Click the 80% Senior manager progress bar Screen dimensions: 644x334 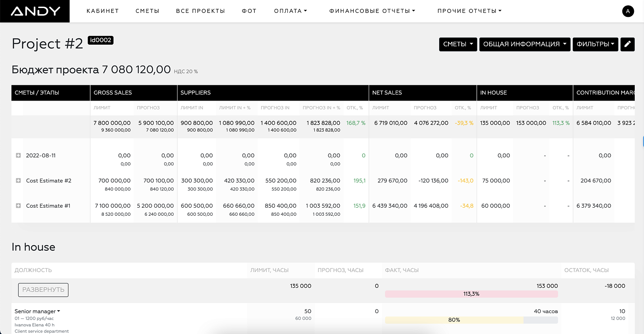471,320
